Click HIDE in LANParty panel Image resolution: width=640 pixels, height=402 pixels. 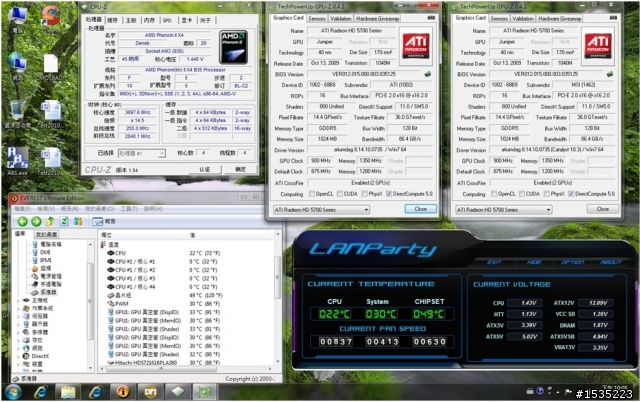[x=534, y=262]
